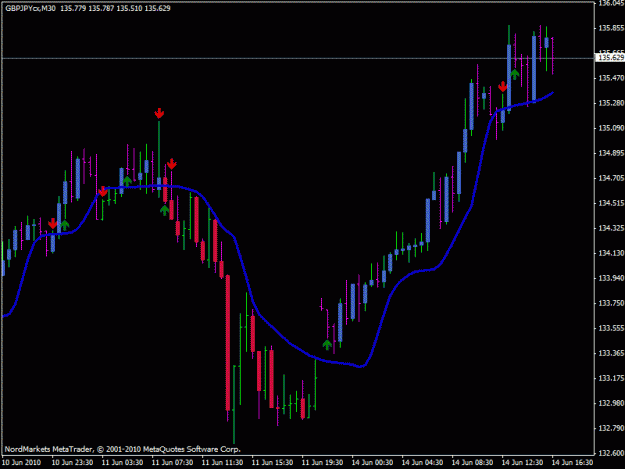Click the 11 Jun 11:30 time label

coord(222,462)
